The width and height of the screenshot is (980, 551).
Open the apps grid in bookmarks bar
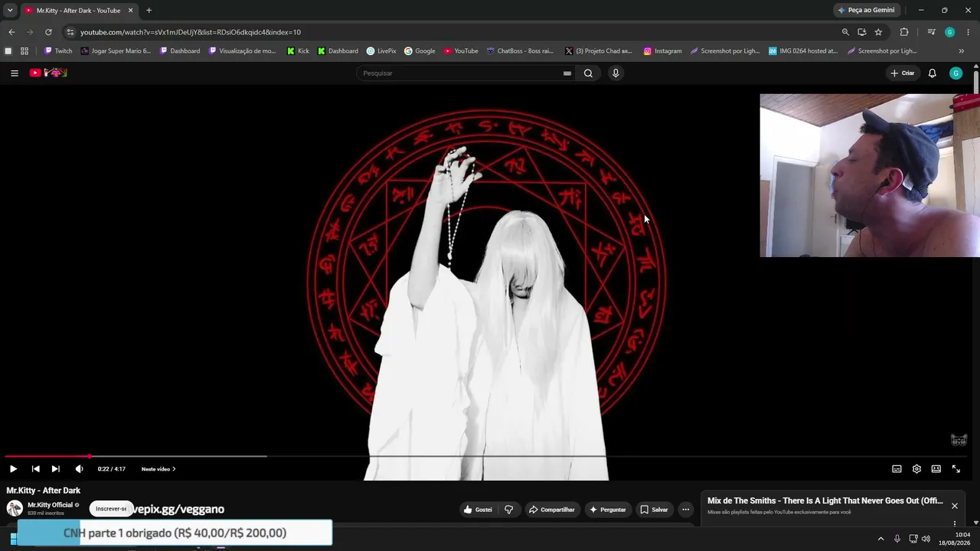(24, 51)
